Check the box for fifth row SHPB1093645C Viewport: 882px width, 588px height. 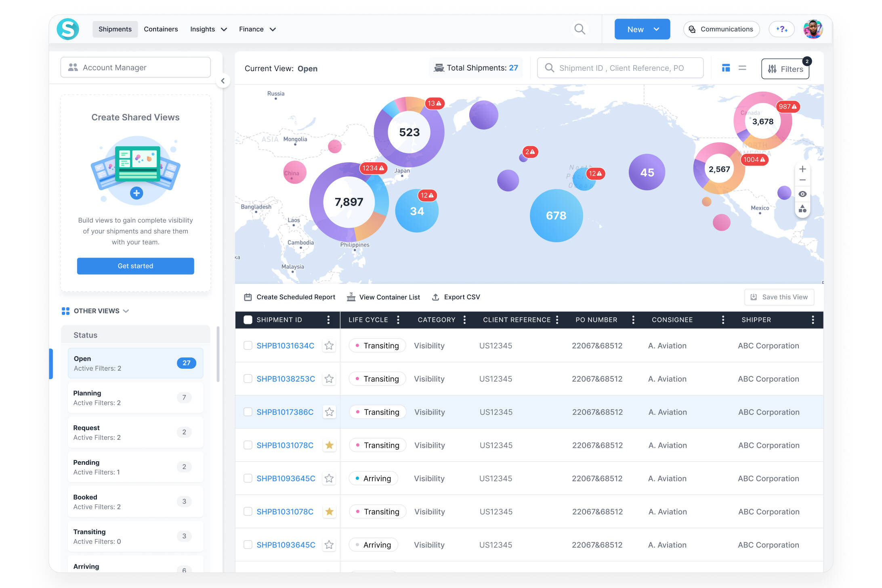pos(248,478)
